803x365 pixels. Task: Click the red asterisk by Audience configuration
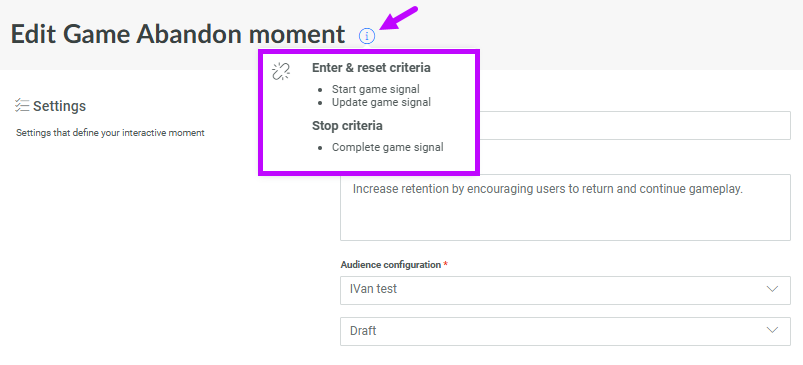pos(446,264)
